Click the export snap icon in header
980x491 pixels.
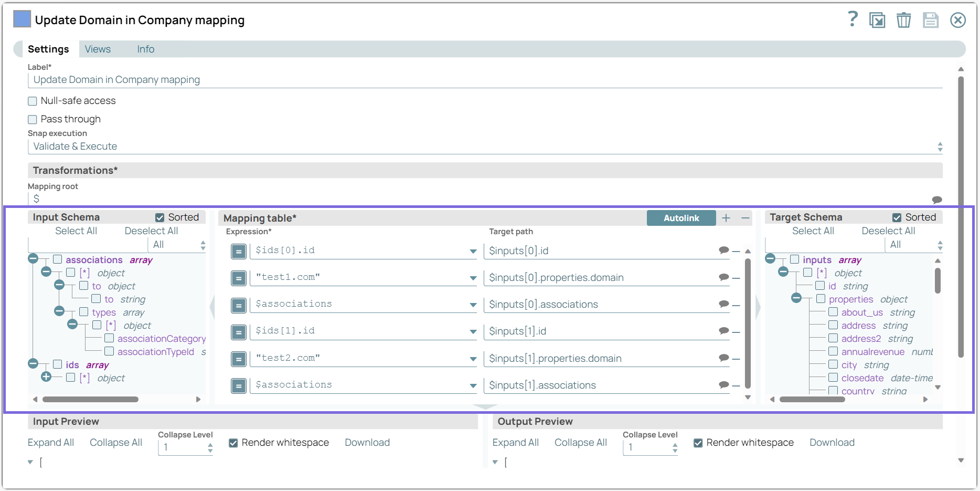tap(877, 20)
